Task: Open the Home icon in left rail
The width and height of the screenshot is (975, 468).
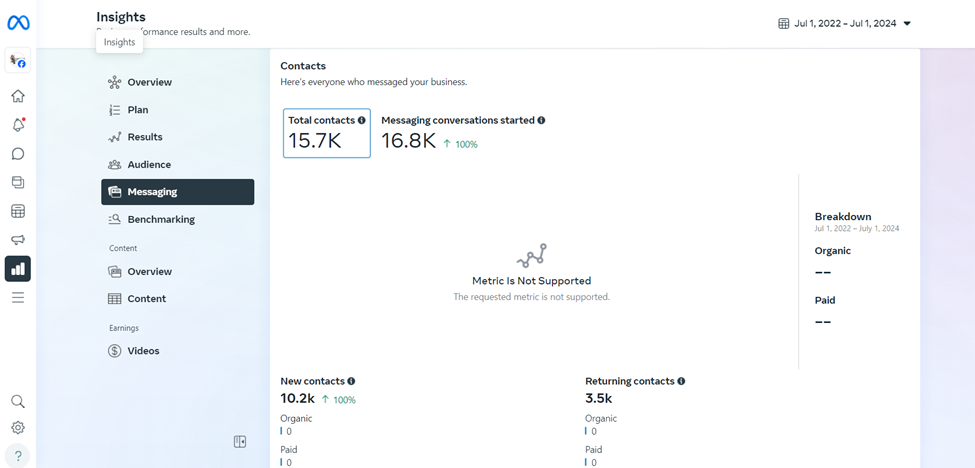Action: (18, 97)
